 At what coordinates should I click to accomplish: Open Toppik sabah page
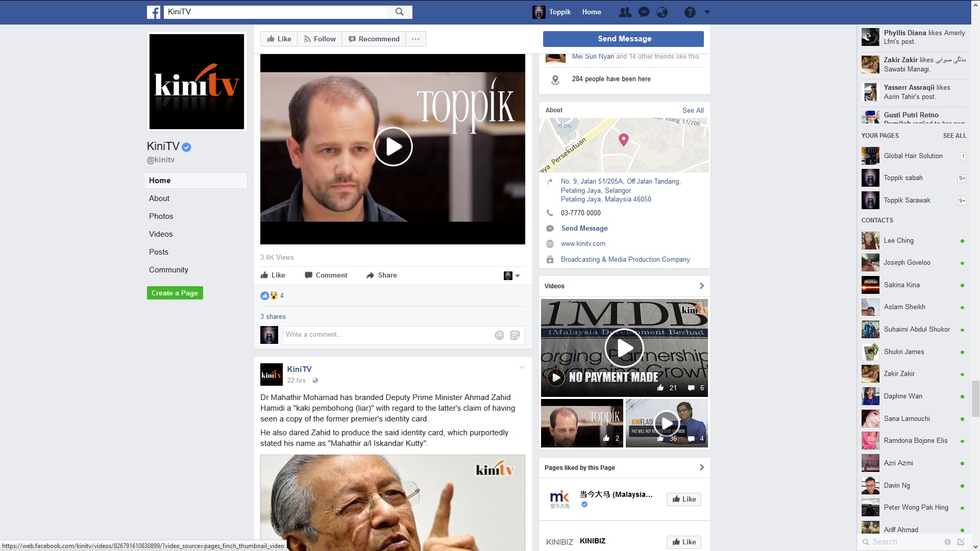click(x=914, y=178)
